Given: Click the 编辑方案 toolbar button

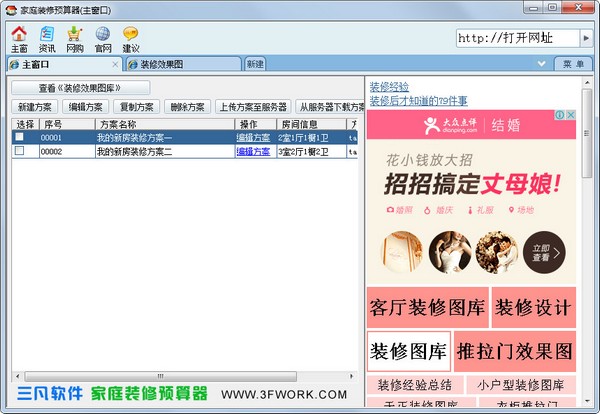Looking at the screenshot, I should [86, 107].
